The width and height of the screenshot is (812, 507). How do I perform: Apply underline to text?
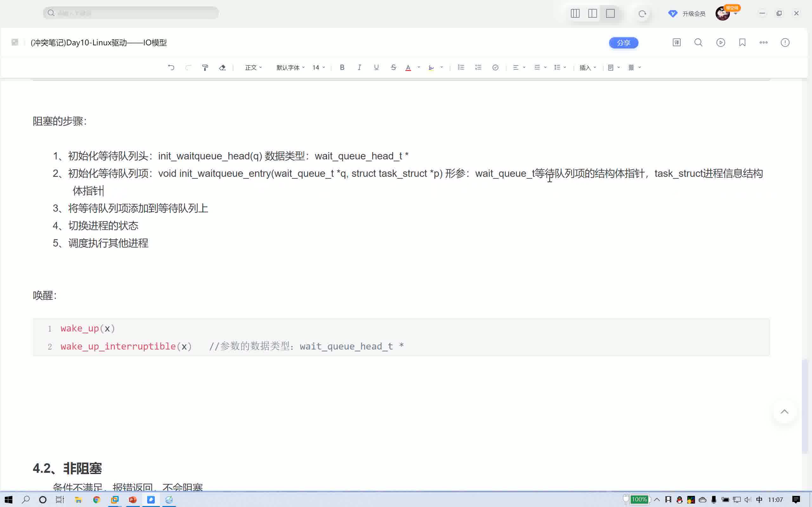(376, 67)
